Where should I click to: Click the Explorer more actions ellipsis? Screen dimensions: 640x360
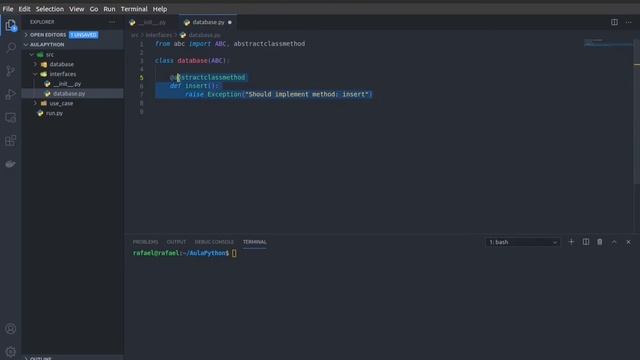(112, 22)
